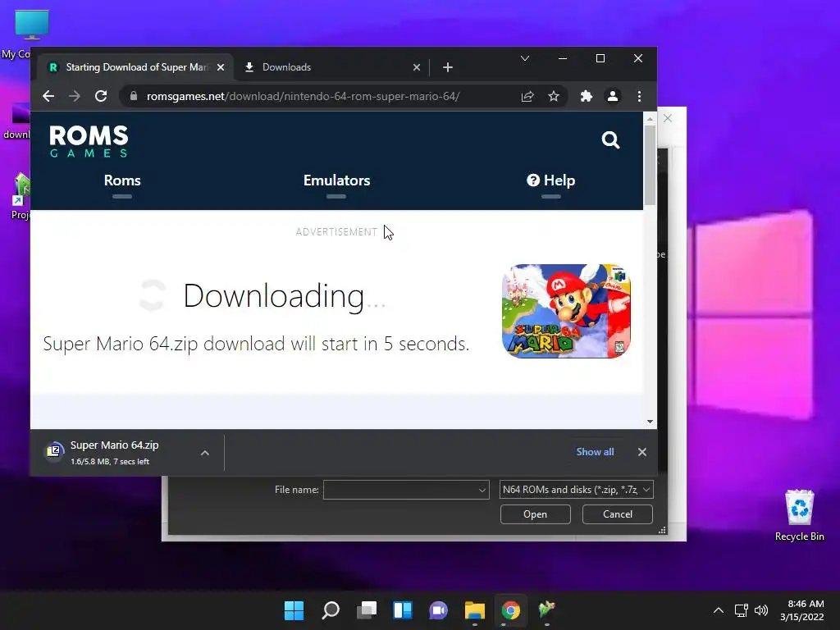Open the Recycle Bin desktop icon
Image resolution: width=840 pixels, height=630 pixels.
[x=799, y=514]
